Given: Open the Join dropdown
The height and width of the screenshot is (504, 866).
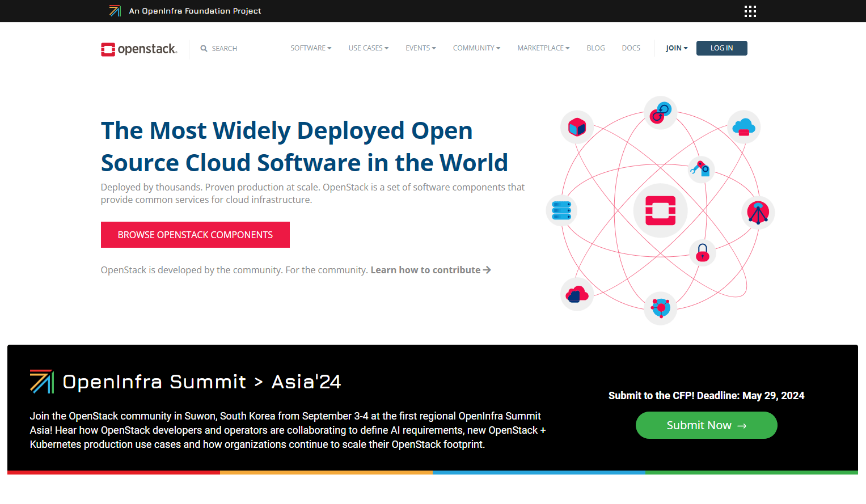Looking at the screenshot, I should [x=677, y=48].
